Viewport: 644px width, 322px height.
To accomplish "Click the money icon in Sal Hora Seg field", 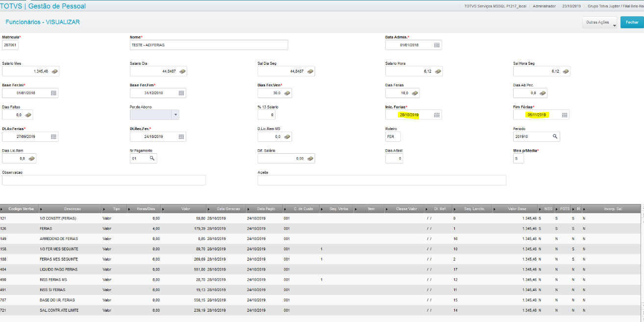I will coord(566,72).
